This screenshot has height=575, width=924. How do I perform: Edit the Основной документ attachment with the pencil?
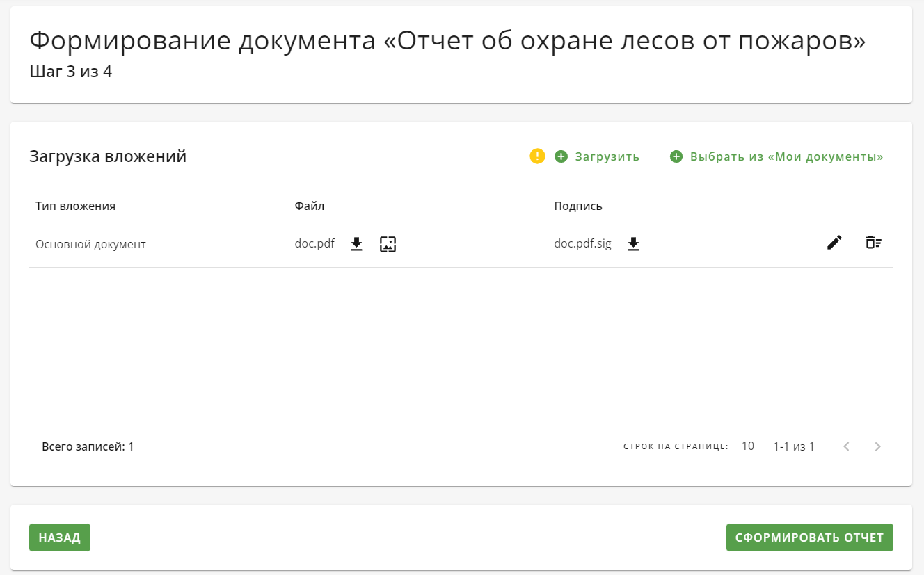tap(834, 243)
